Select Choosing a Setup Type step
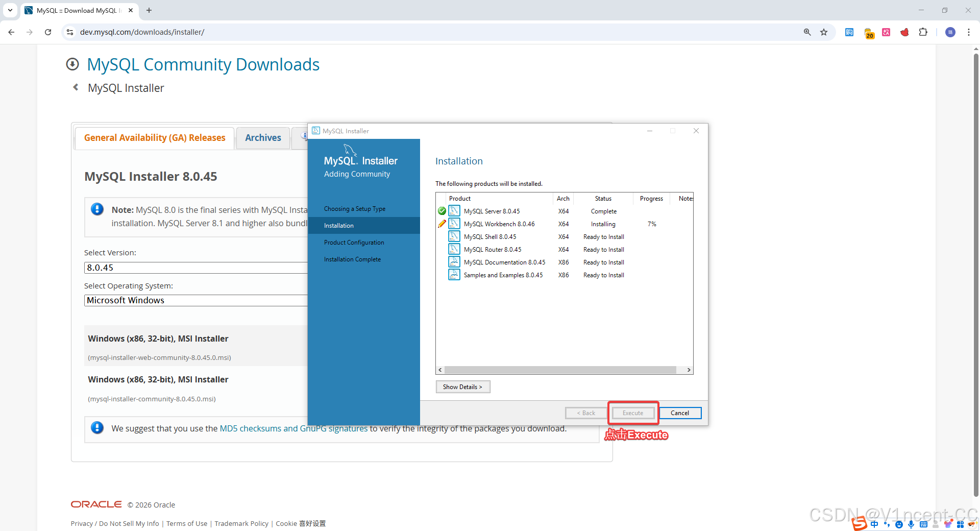The height and width of the screenshot is (531, 980). point(355,209)
